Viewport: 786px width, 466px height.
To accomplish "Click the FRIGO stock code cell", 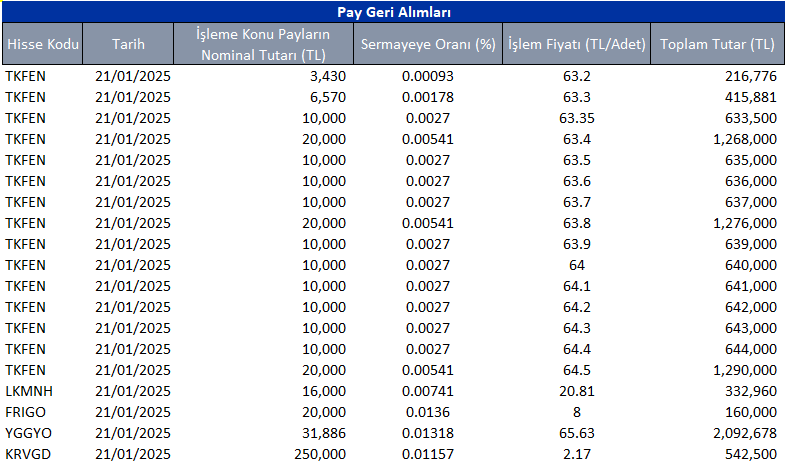I will coord(25,412).
